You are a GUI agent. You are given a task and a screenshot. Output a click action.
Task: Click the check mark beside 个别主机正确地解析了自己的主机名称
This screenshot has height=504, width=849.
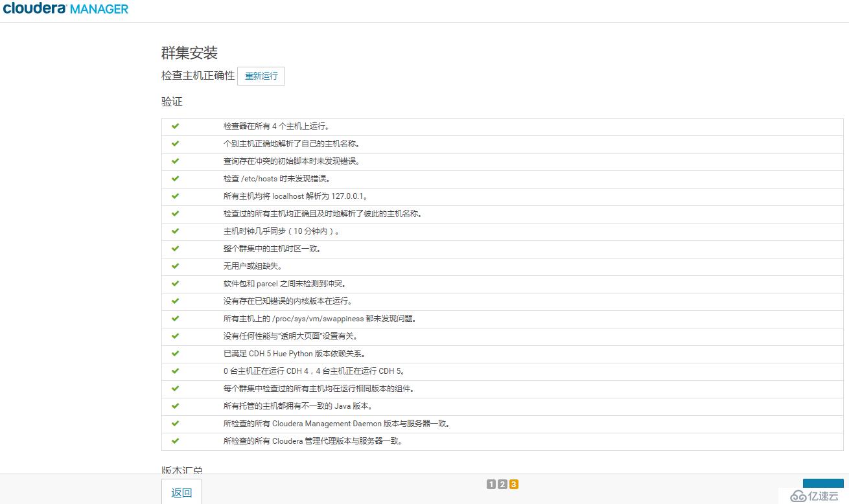175,144
